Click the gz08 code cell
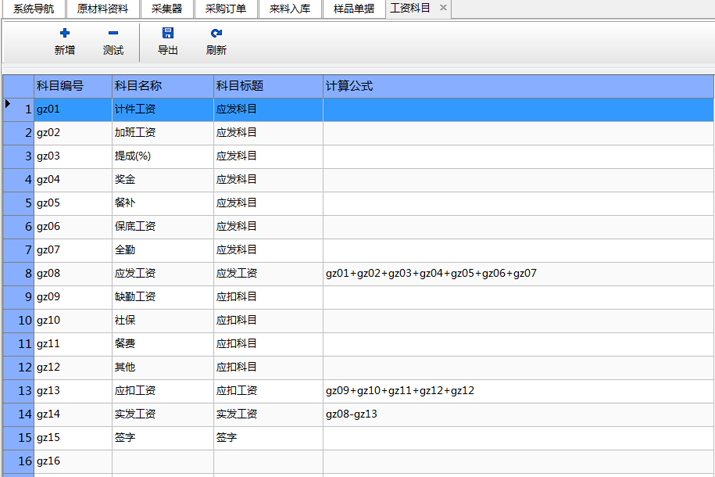715x477 pixels. coord(73,274)
